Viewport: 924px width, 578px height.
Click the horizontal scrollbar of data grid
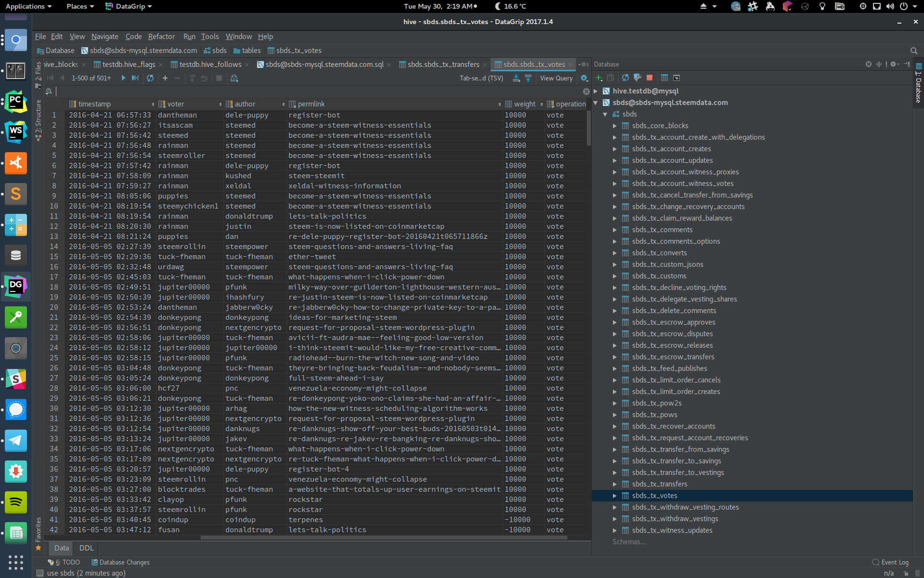click(384, 538)
